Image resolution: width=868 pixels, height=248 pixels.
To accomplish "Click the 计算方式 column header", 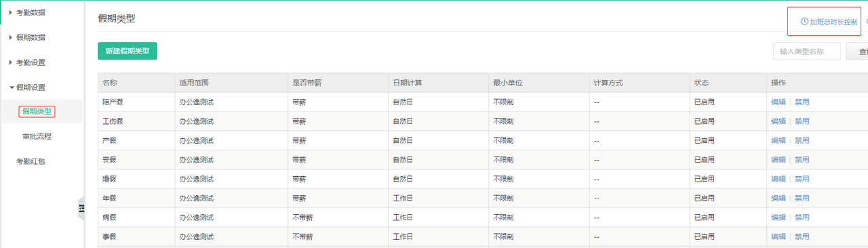I will (608, 83).
